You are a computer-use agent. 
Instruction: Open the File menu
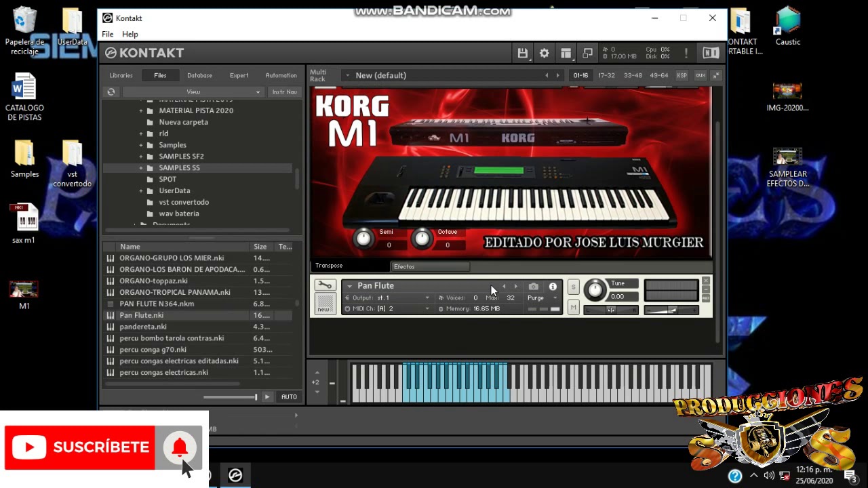(x=108, y=34)
